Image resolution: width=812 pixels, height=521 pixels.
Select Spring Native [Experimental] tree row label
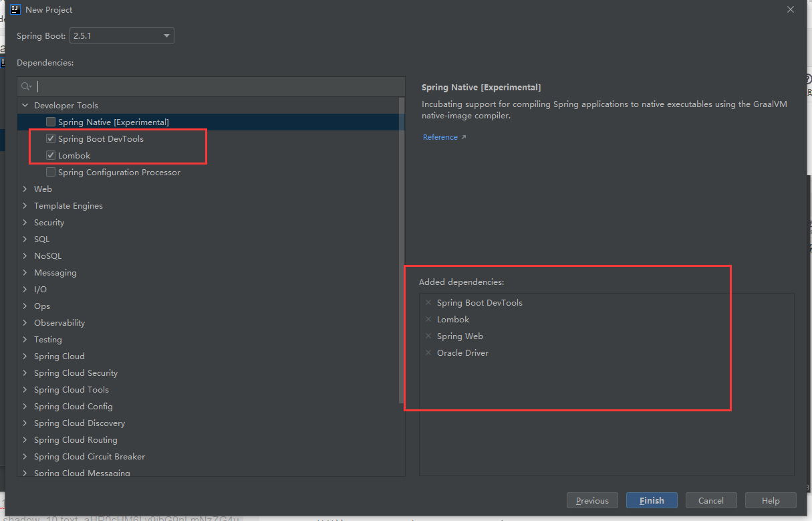click(x=114, y=122)
